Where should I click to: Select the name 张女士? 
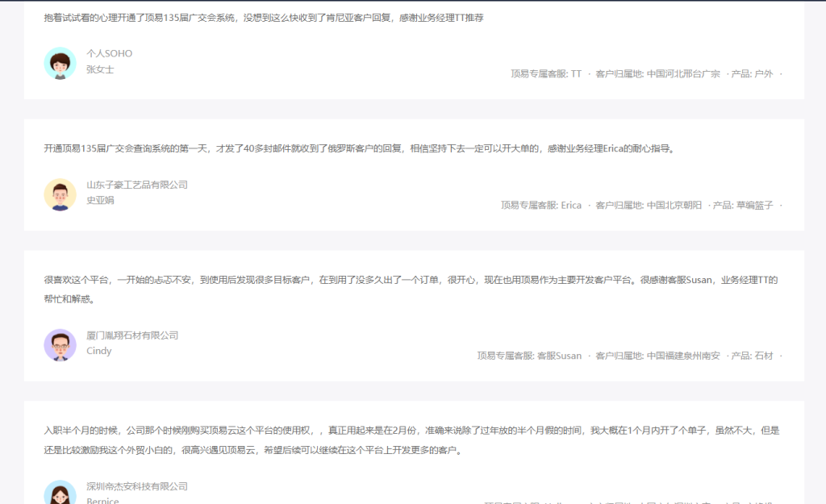pos(100,69)
